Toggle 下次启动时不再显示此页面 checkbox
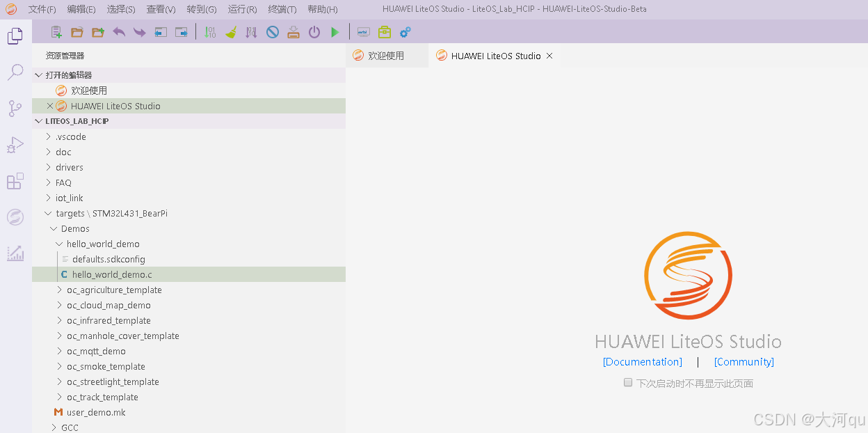This screenshot has width=868, height=433. point(628,383)
